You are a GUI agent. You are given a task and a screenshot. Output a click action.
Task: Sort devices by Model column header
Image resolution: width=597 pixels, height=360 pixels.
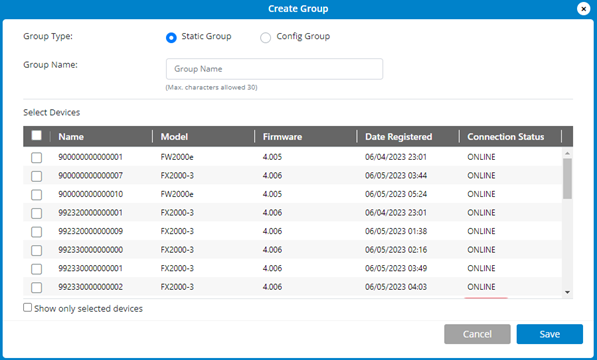click(174, 137)
